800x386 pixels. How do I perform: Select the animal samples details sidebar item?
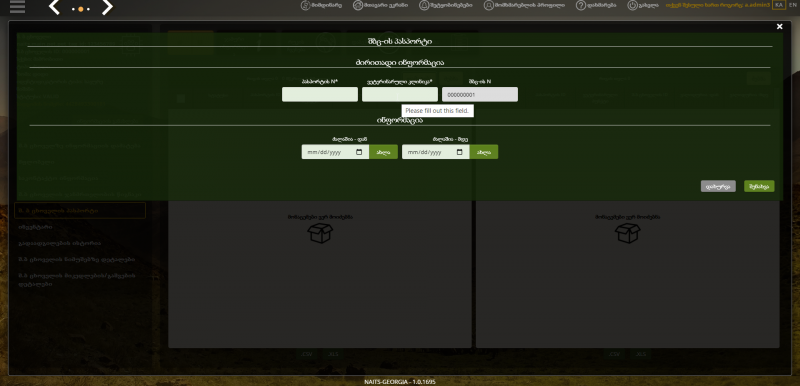tap(76, 260)
